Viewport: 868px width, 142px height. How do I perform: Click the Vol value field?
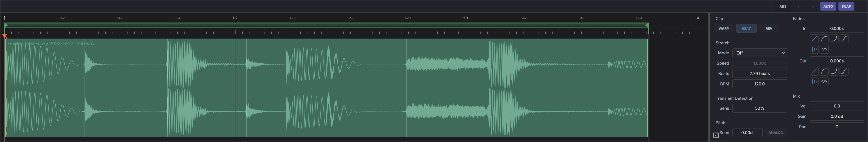837,106
